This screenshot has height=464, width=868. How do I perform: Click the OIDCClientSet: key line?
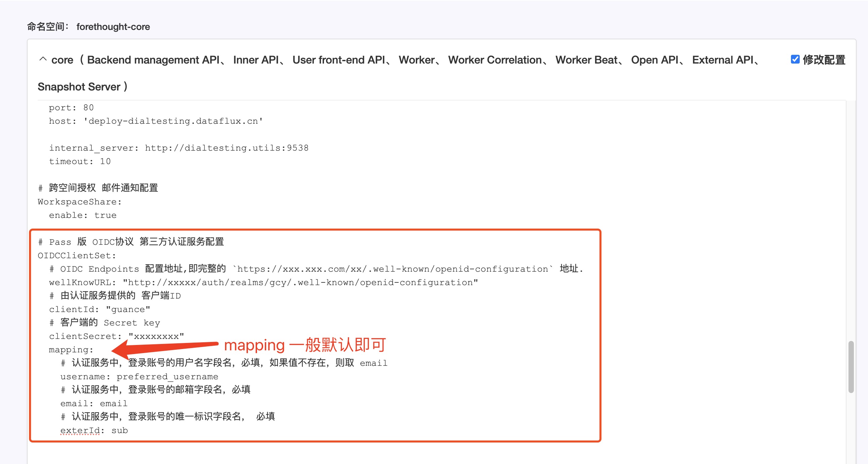coord(77,256)
